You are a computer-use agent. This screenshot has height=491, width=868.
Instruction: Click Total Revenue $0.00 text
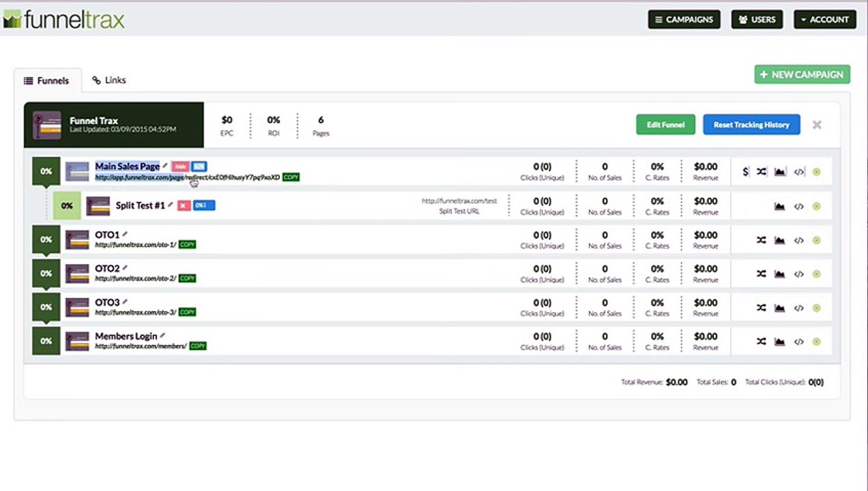(654, 382)
